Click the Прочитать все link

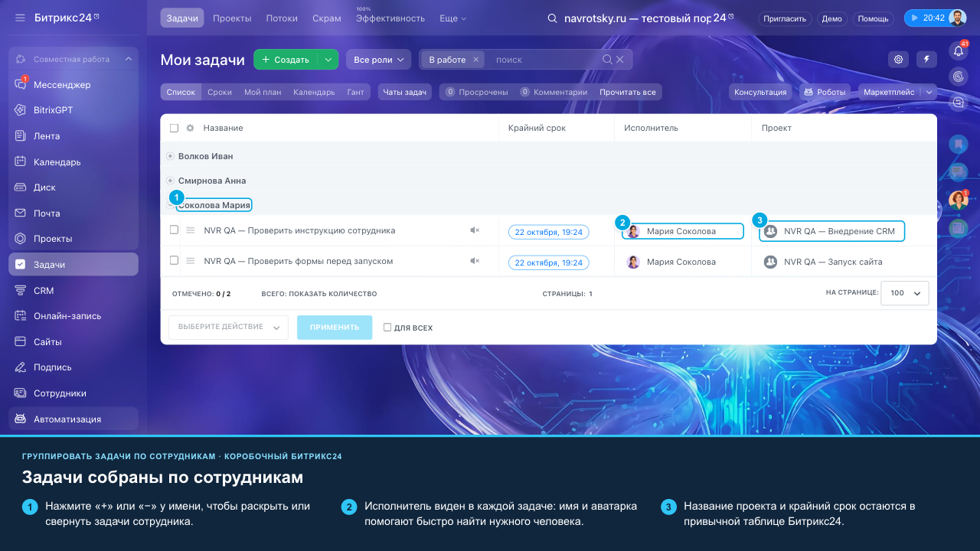(628, 92)
